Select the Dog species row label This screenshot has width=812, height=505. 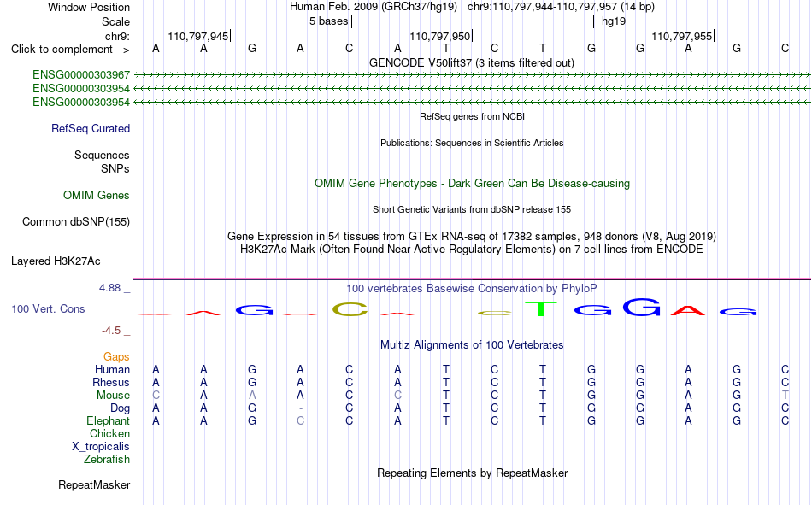pyautogui.click(x=121, y=408)
